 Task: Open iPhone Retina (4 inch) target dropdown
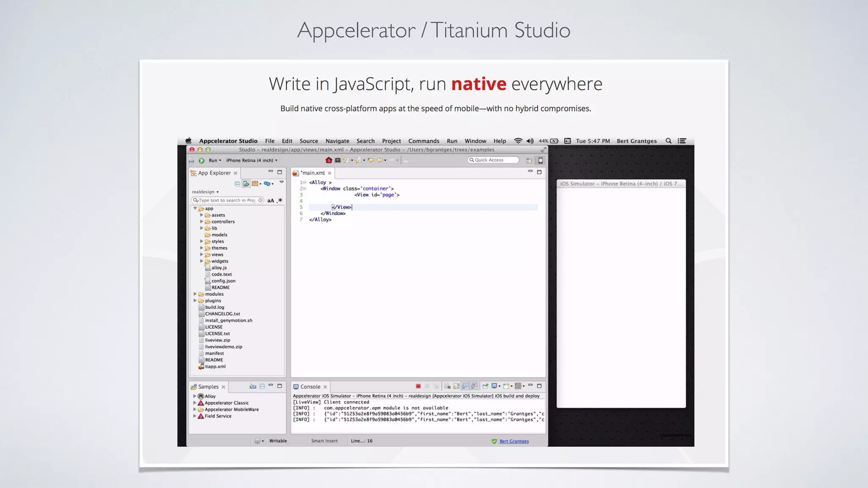point(252,161)
